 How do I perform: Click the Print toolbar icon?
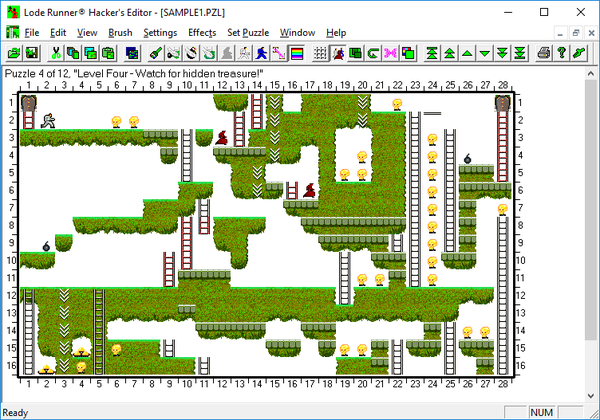[x=541, y=53]
